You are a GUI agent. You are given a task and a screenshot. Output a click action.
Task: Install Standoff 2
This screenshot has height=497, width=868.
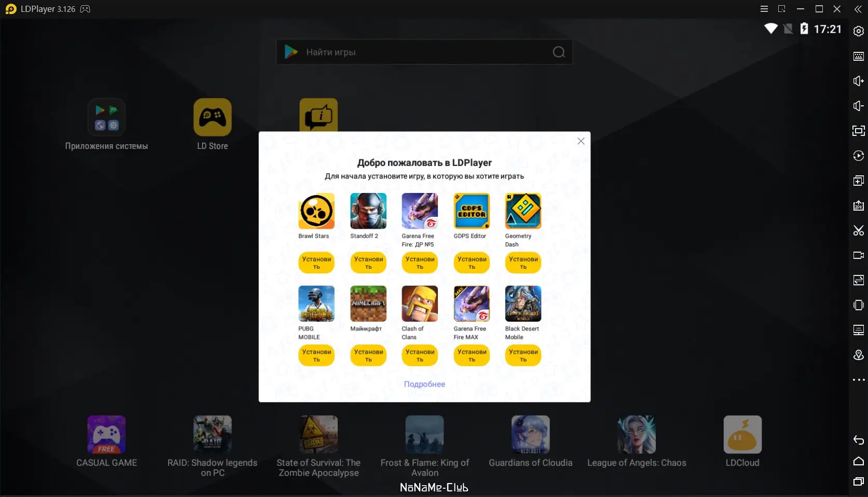(x=368, y=263)
